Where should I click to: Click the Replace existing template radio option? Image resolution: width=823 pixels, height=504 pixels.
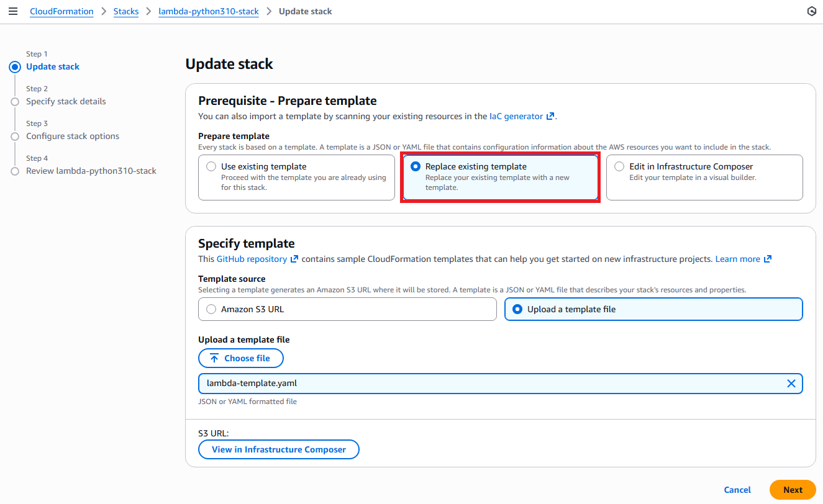(x=416, y=166)
